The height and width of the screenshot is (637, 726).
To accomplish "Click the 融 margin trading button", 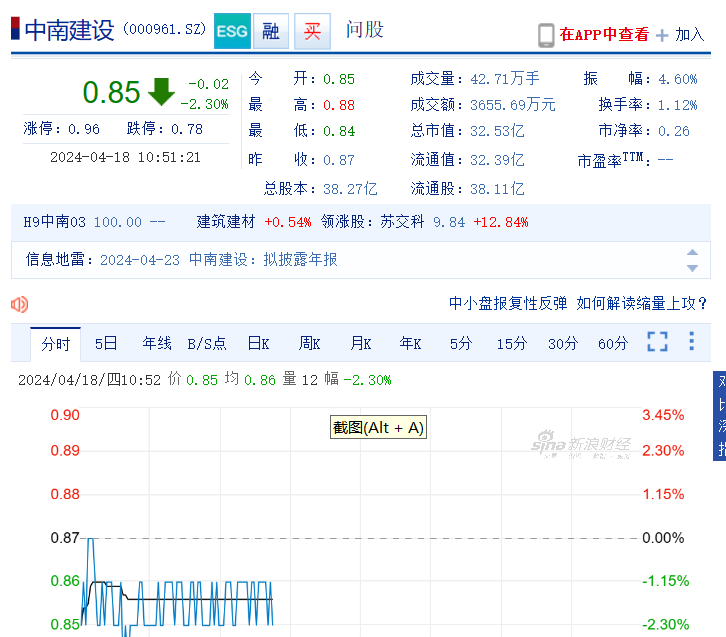I will click(271, 31).
